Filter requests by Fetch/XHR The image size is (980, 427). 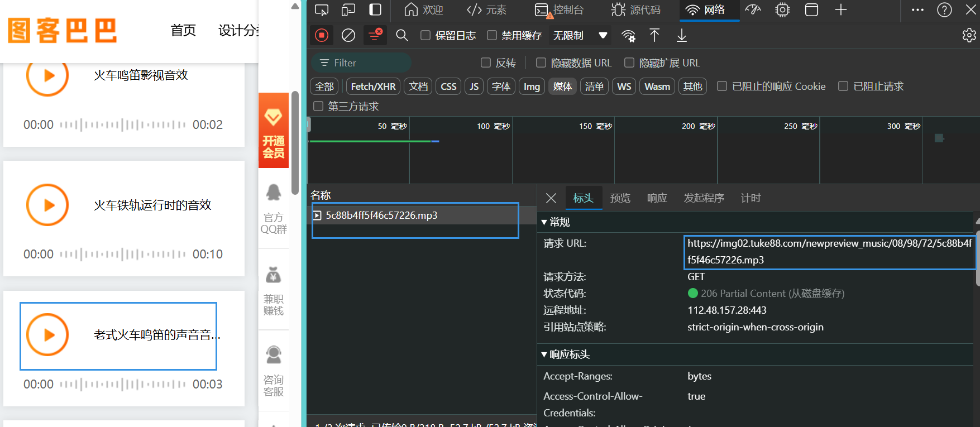(373, 87)
